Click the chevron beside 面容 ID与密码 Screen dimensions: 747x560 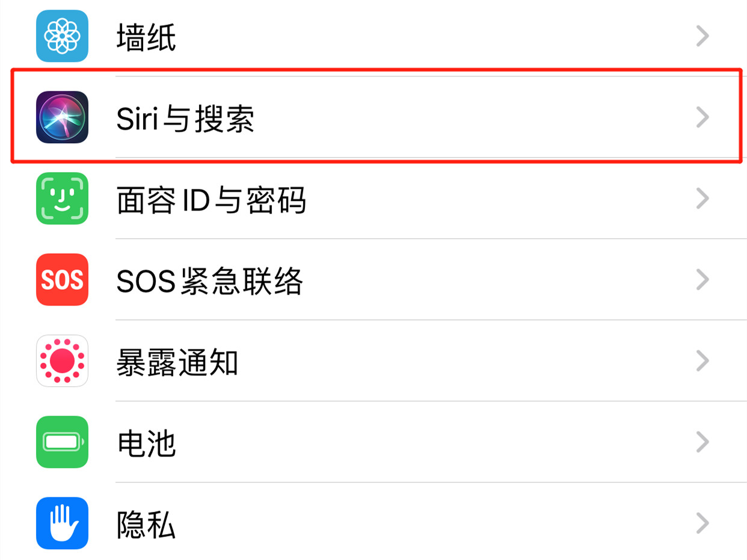tap(702, 198)
